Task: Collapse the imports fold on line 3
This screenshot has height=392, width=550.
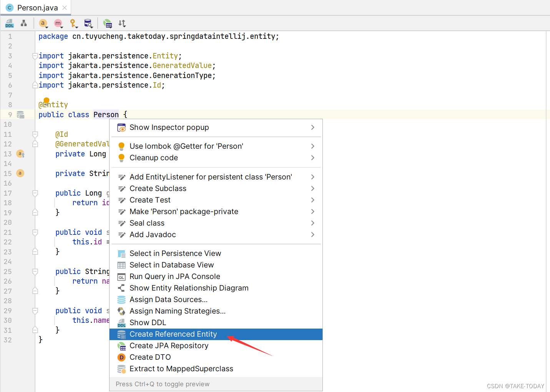Action: [x=35, y=56]
